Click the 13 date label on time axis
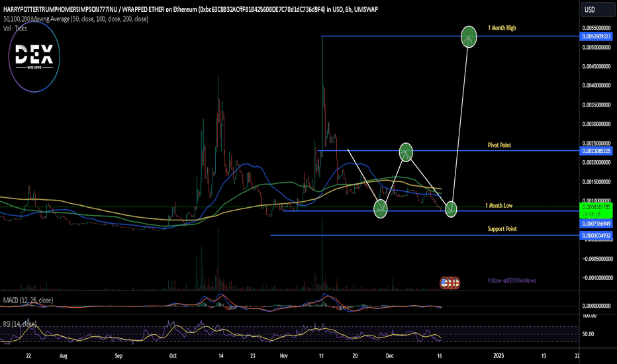617x364 pixels. coord(544,356)
